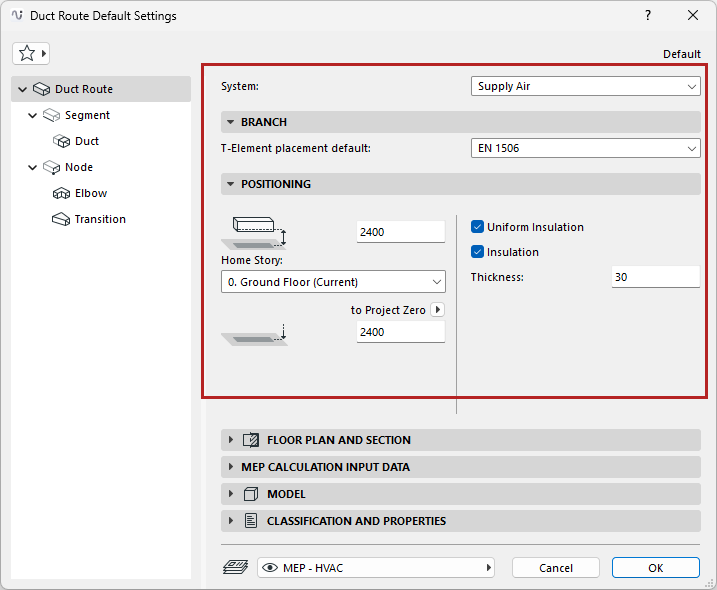Click the Duct Route tree icon
This screenshot has height=590, width=717.
42,89
